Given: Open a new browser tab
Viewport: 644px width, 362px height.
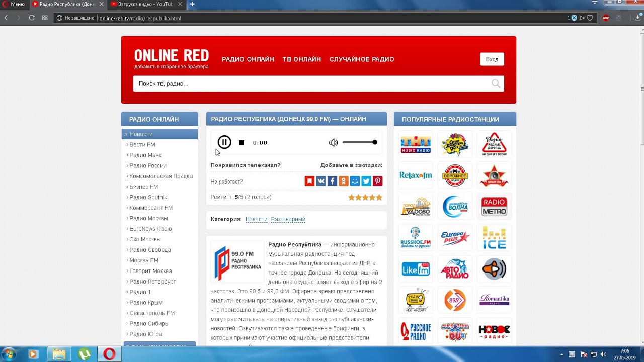Looking at the screenshot, I should [x=192, y=4].
